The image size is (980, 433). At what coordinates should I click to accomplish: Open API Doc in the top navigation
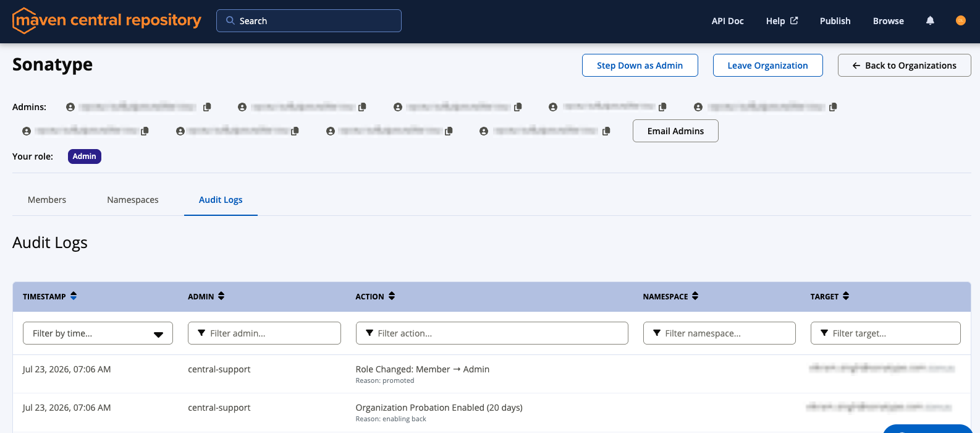(727, 21)
